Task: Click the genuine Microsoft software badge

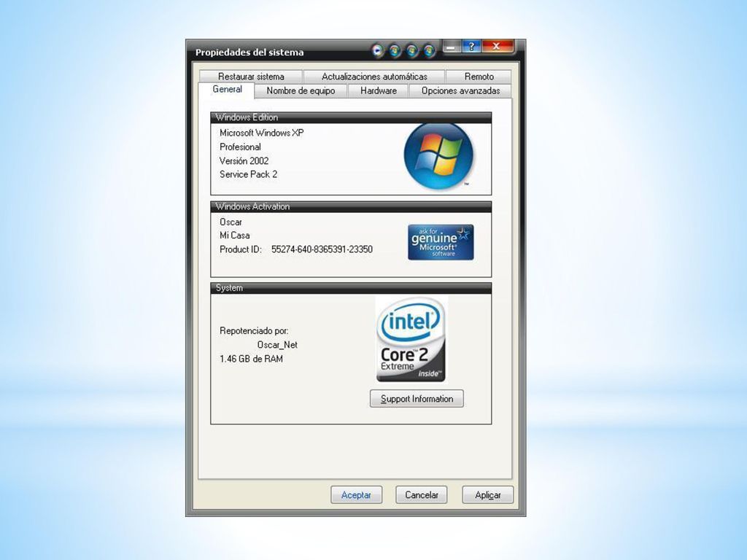Action: tap(441, 242)
